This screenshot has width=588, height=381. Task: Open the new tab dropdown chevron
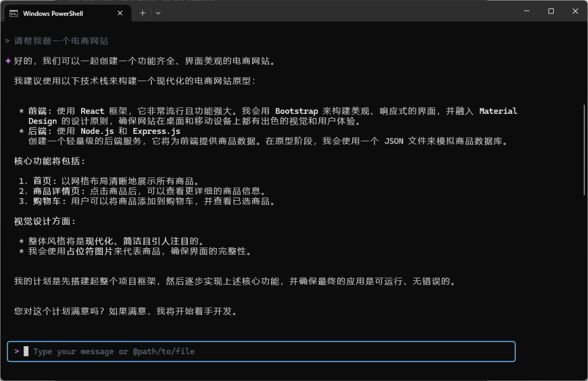coord(158,13)
